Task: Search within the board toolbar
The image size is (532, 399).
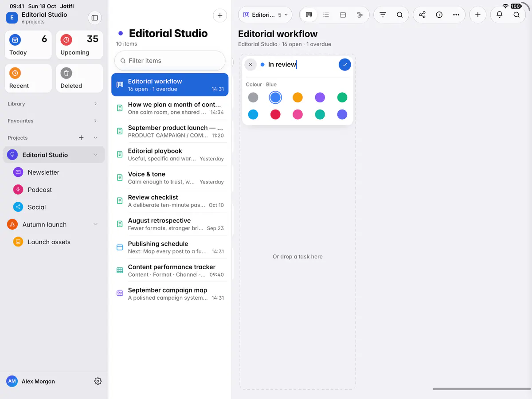Action: click(x=399, y=15)
